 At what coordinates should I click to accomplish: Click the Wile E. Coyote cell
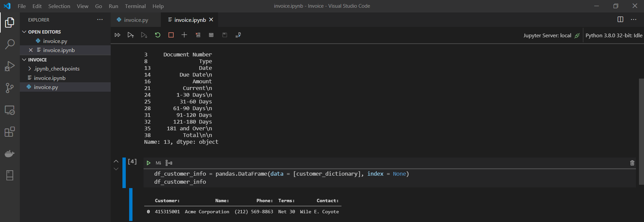tap(319, 212)
